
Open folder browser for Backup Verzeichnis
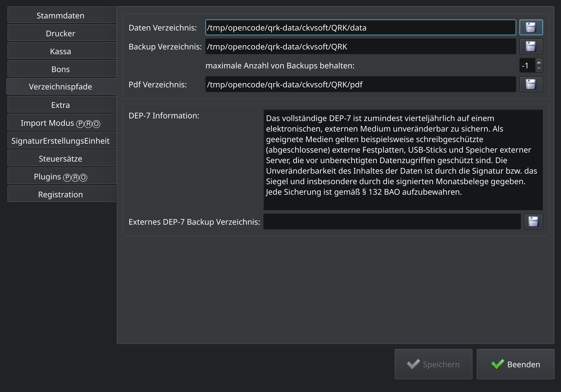(x=531, y=46)
